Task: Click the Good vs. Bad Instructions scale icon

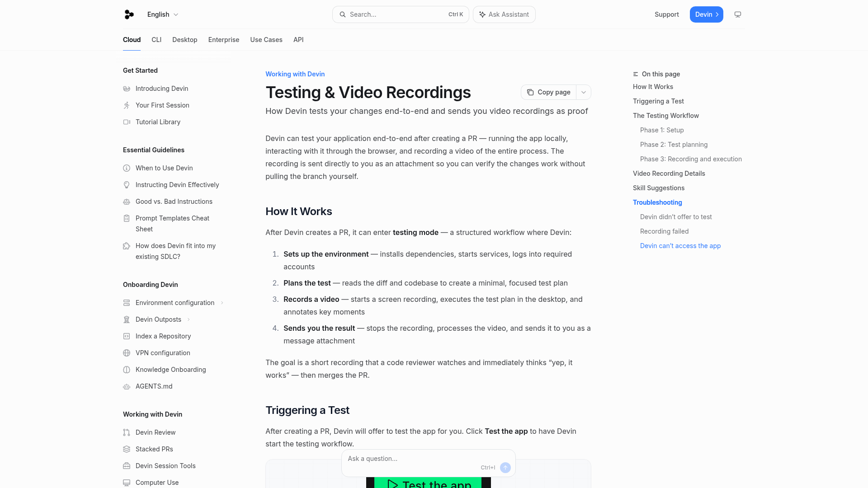Action: (x=127, y=202)
